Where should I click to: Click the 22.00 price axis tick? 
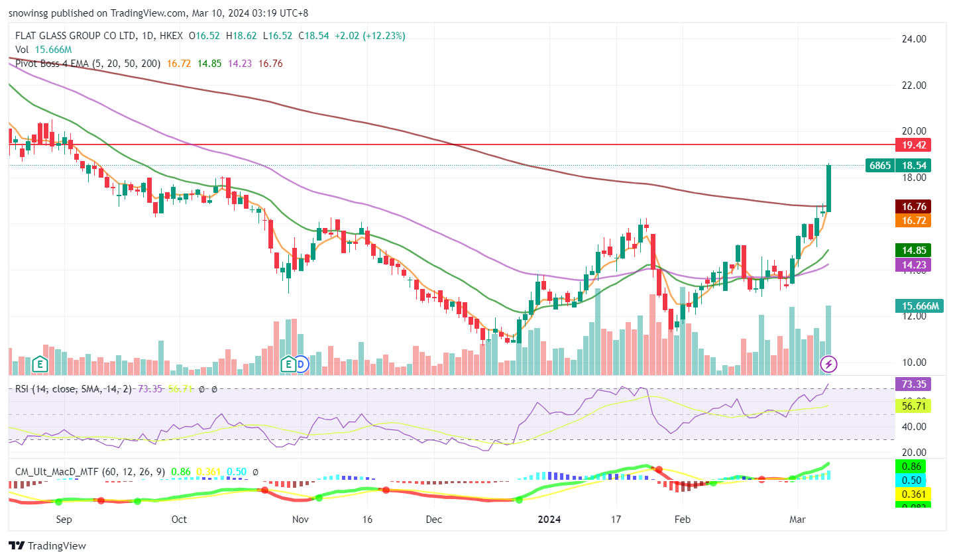point(914,85)
